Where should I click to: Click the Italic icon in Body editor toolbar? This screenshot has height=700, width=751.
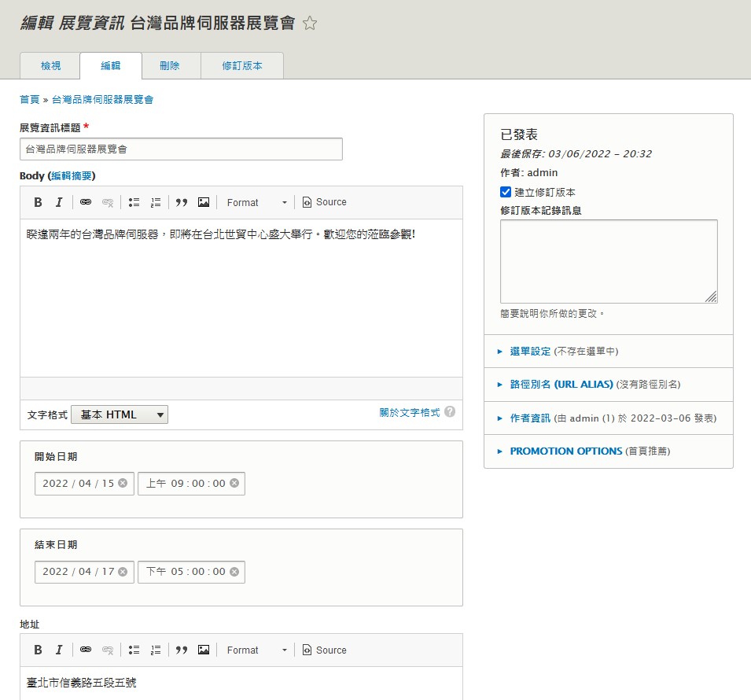coord(59,202)
